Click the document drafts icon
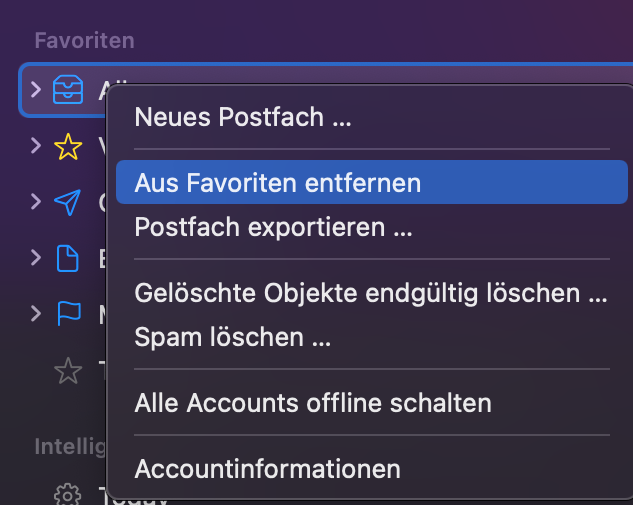The image size is (633, 505). pyautogui.click(x=68, y=260)
